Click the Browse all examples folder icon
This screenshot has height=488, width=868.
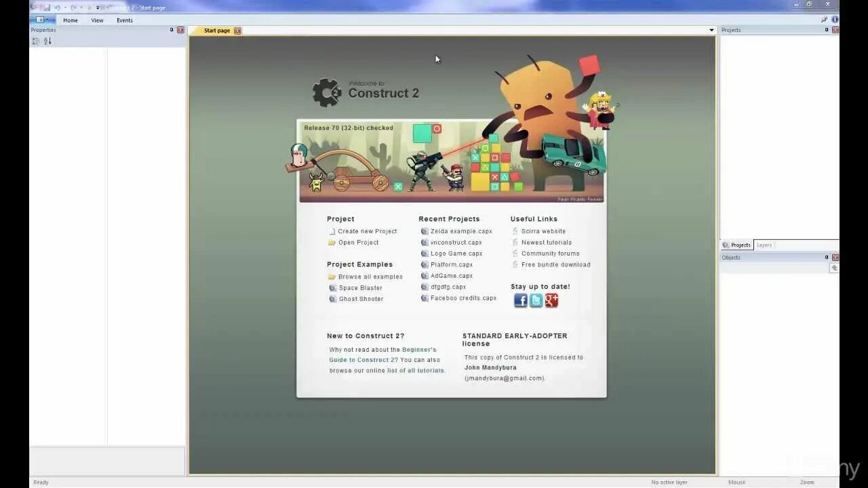tap(332, 277)
